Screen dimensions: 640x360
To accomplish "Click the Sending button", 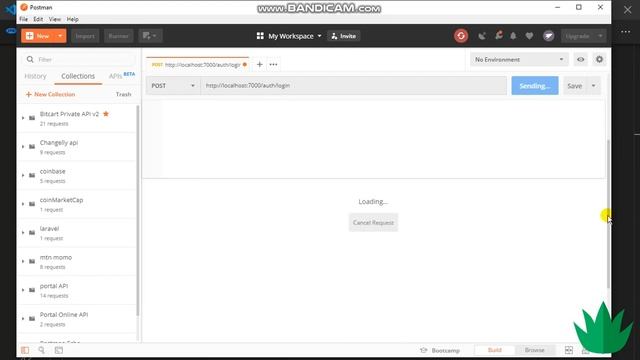I will click(x=535, y=86).
